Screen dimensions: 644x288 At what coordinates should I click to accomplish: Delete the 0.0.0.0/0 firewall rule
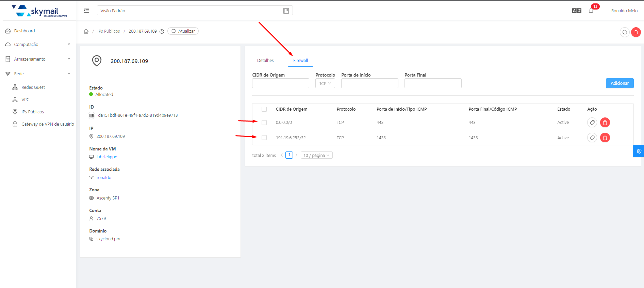tap(605, 123)
